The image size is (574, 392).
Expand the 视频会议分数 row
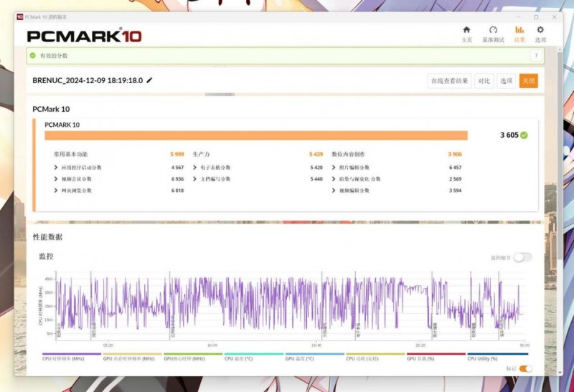click(x=56, y=179)
